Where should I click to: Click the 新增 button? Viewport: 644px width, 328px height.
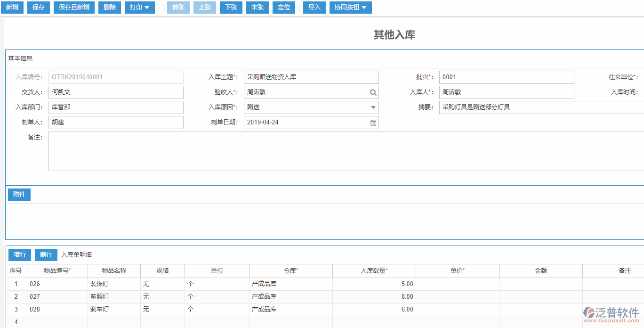(12, 8)
